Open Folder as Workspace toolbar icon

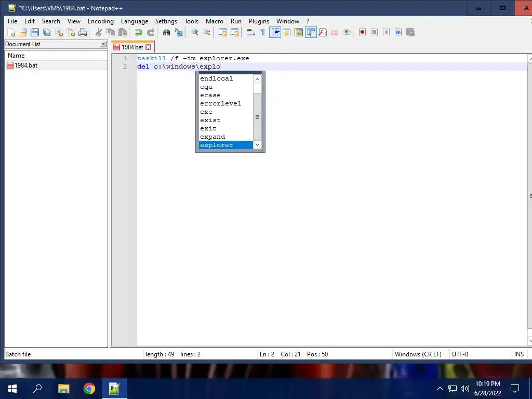[x=335, y=32]
